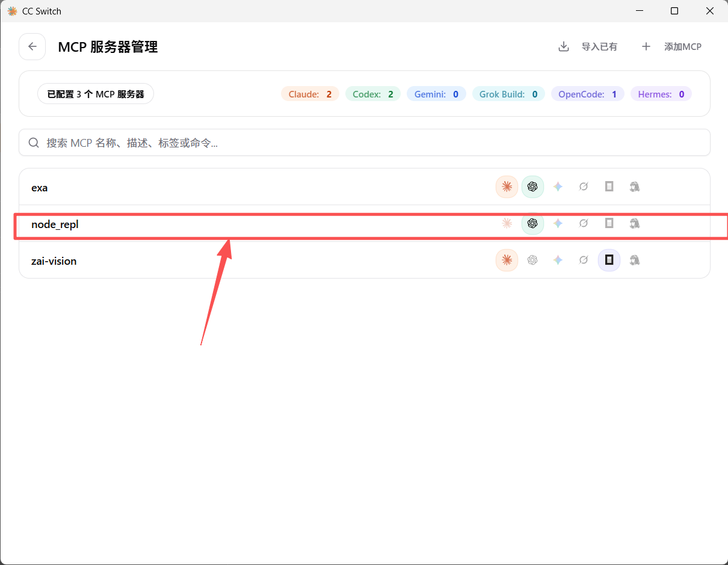Focus the 搜索 MCP search field
The width and height of the screenshot is (728, 565).
coord(365,143)
